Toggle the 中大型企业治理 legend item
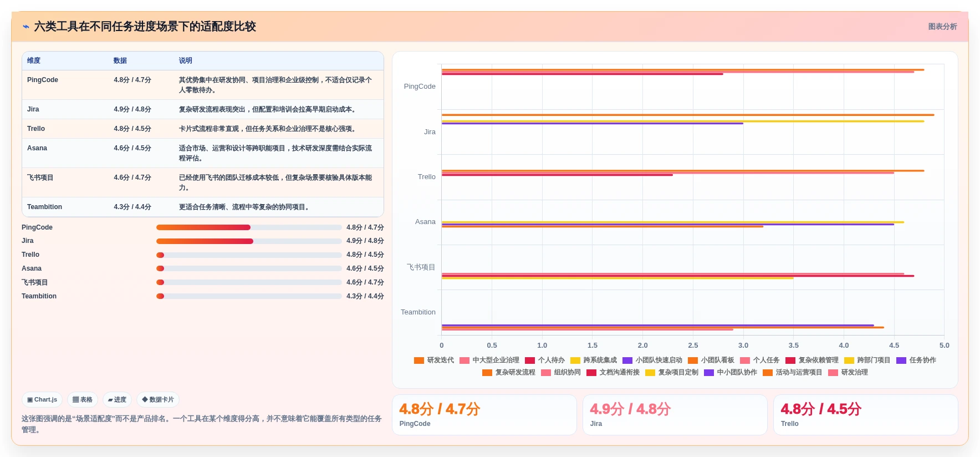980x457 pixels. (x=489, y=360)
